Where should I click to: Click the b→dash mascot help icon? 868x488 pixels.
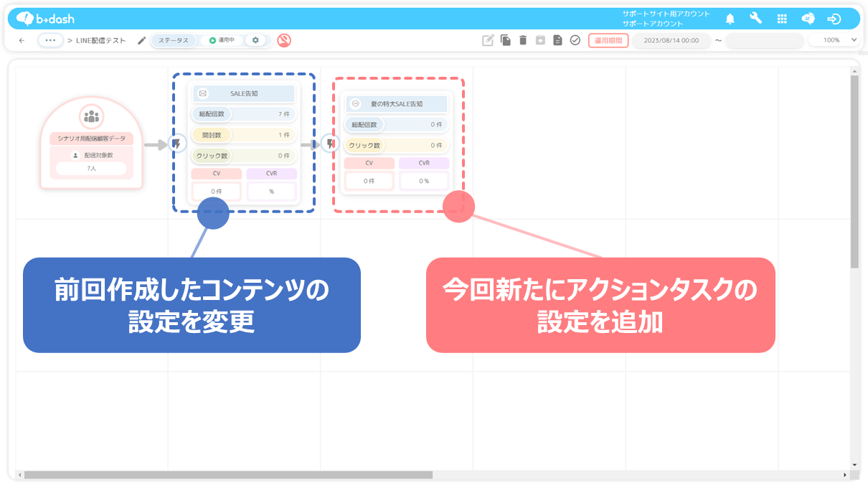(x=808, y=19)
